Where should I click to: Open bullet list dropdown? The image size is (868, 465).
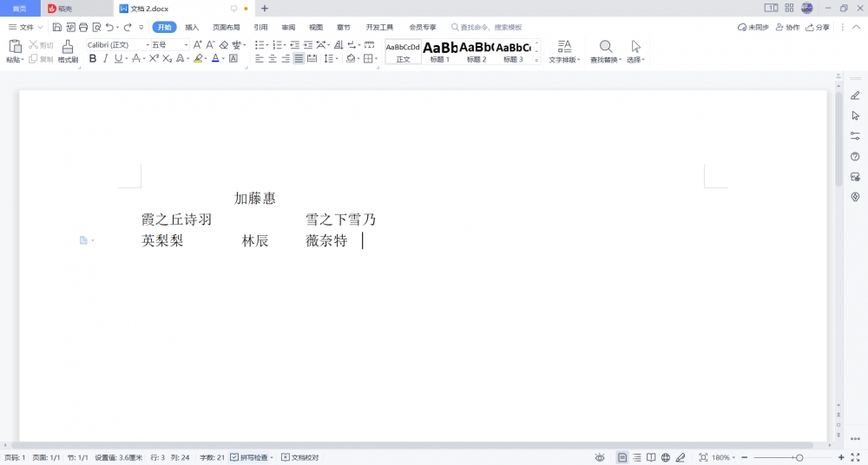point(267,45)
